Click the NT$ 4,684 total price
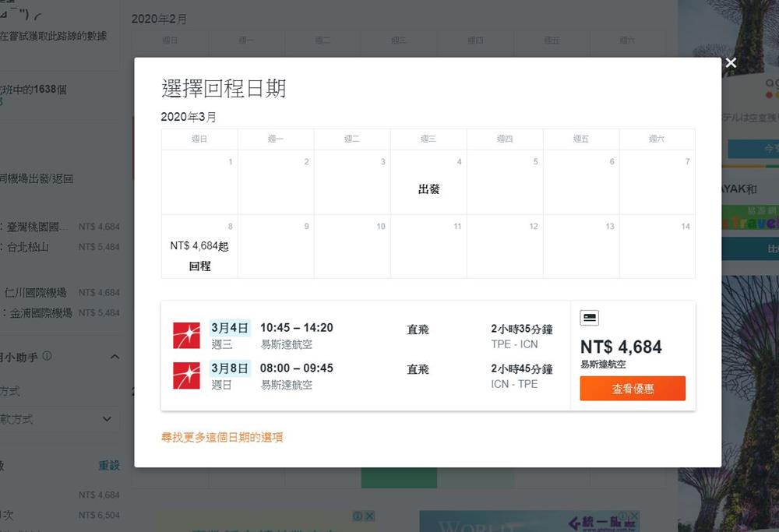The image size is (779, 532). click(621, 347)
